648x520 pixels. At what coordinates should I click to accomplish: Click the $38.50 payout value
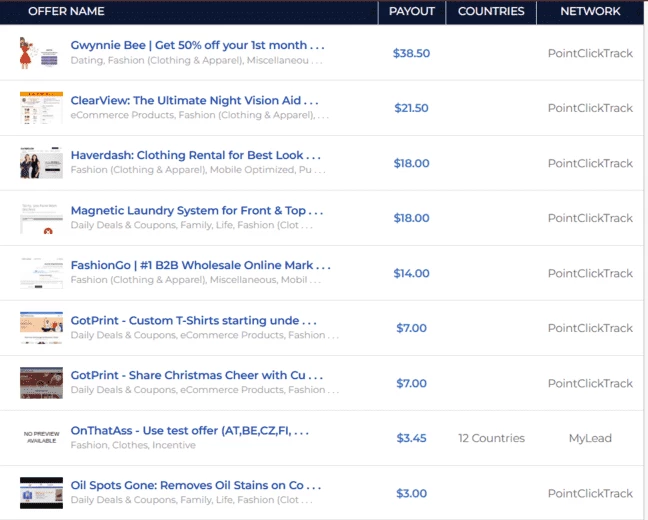pos(411,53)
